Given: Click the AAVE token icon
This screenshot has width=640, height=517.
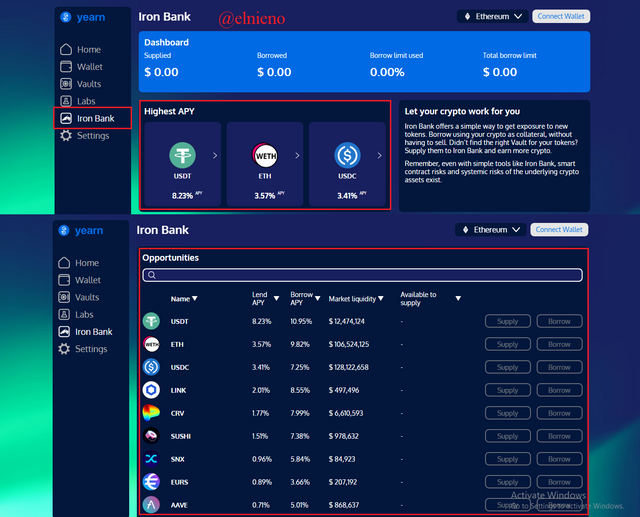Looking at the screenshot, I should [151, 505].
